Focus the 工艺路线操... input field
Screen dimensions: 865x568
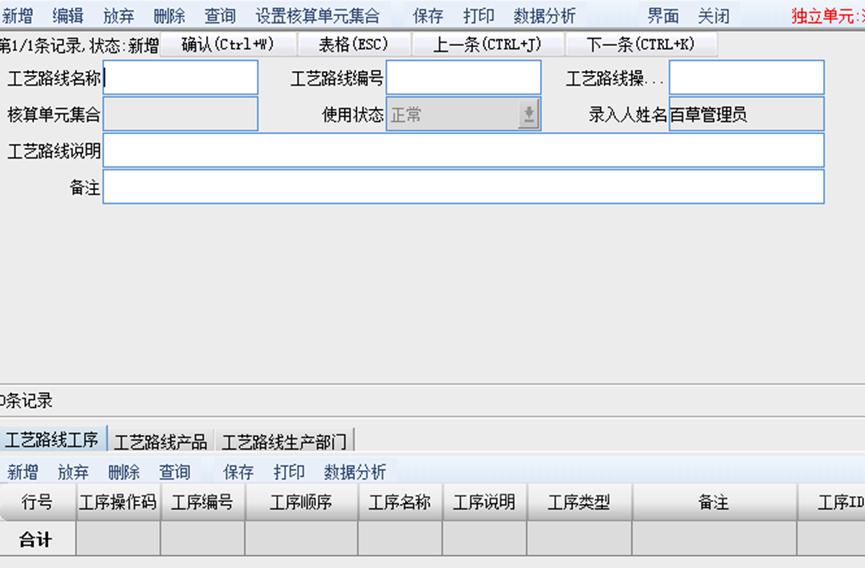point(746,78)
